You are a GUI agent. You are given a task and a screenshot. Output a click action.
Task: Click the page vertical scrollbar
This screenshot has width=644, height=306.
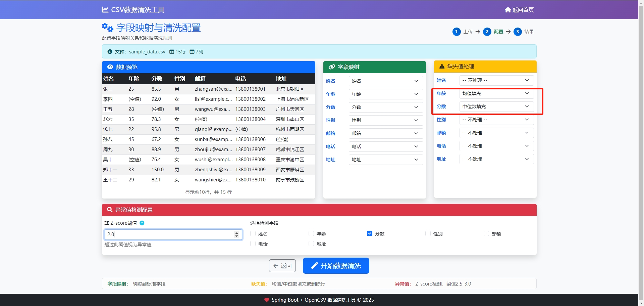(x=641, y=153)
